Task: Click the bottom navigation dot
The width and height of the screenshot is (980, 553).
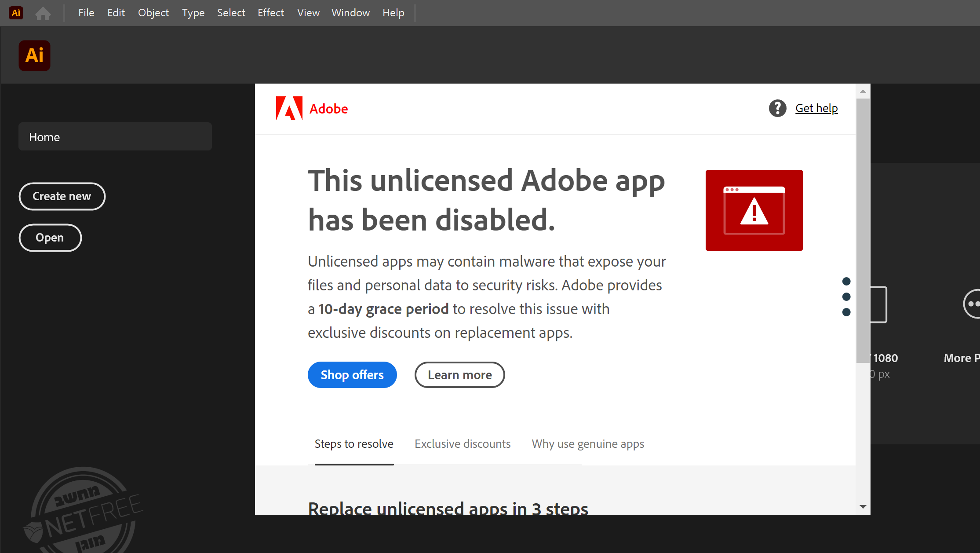Action: (x=846, y=312)
